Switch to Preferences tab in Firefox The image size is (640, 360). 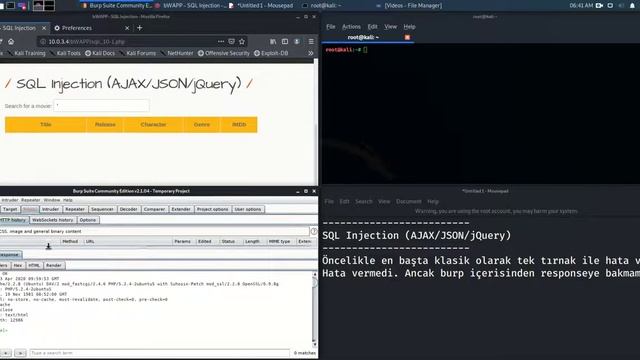point(91,28)
